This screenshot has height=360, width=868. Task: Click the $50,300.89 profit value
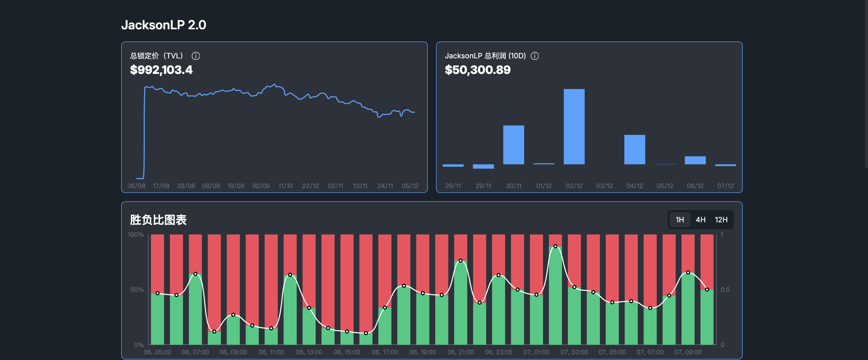coord(478,70)
